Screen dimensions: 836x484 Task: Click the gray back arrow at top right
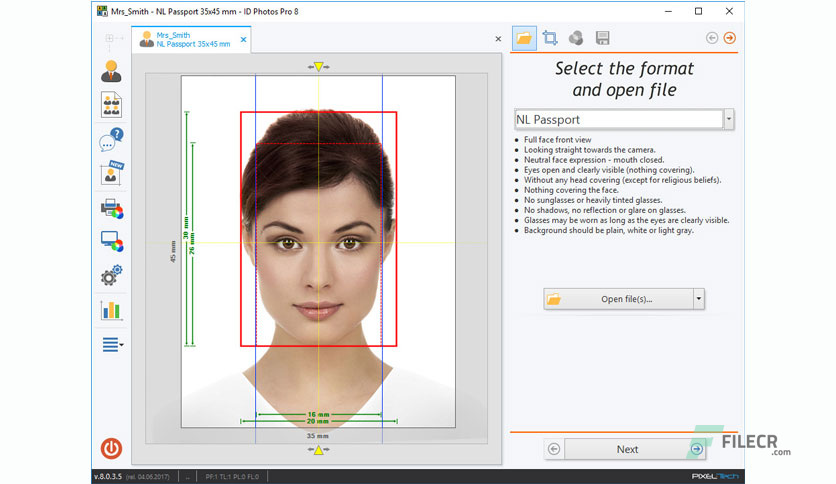712,38
